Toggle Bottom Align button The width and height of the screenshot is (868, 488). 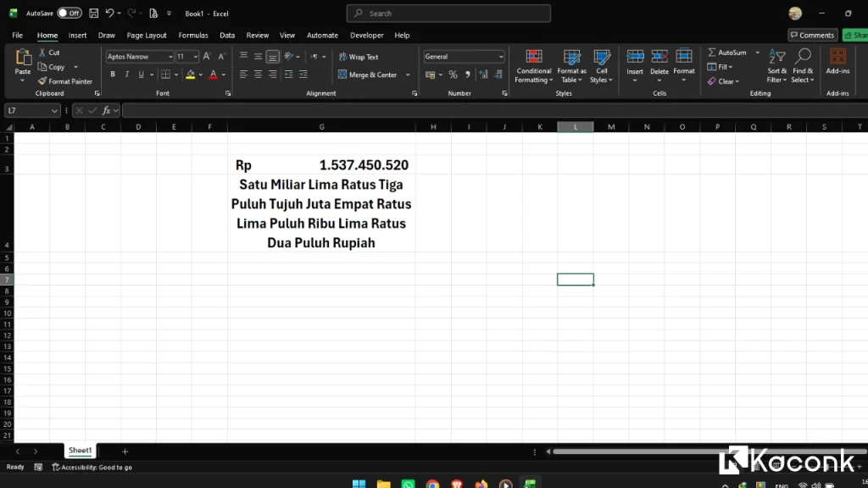272,56
